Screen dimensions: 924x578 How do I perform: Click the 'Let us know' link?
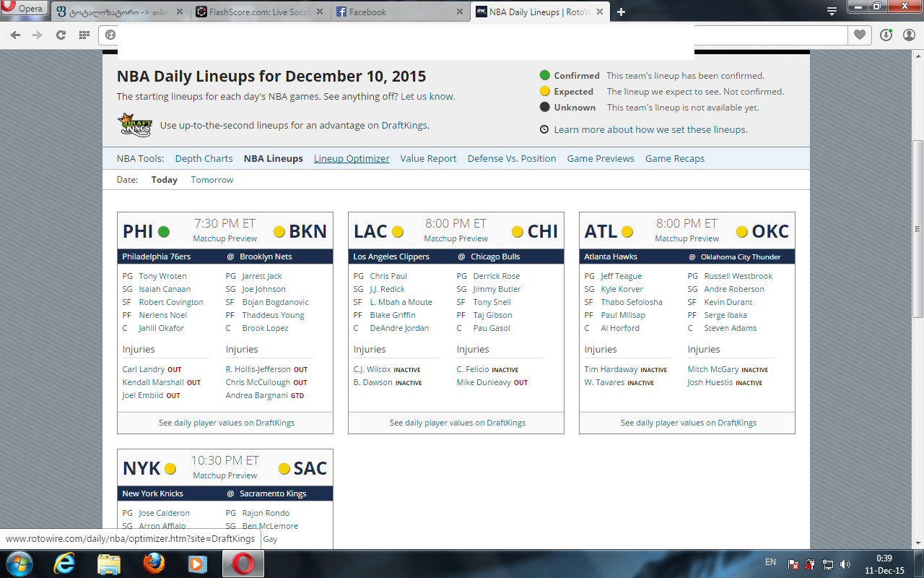point(427,97)
